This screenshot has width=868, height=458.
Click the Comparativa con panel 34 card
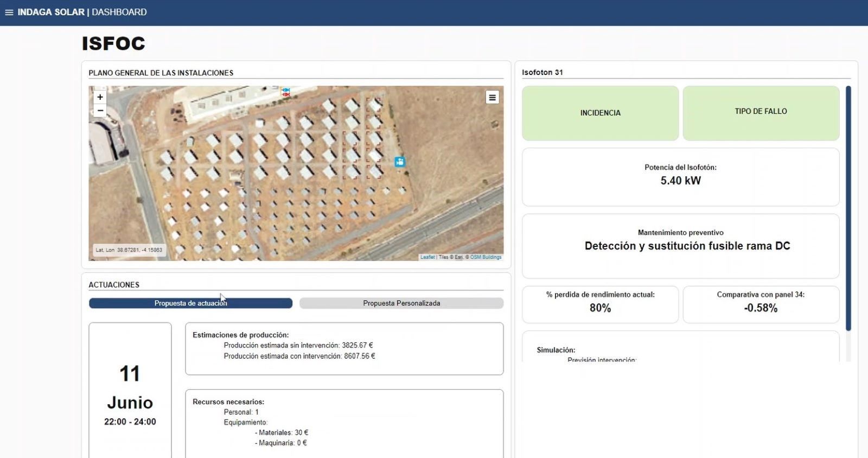(x=761, y=304)
